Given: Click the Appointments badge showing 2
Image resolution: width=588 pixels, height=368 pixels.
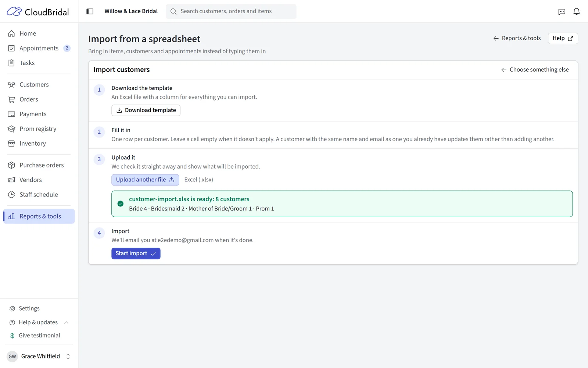Looking at the screenshot, I should pyautogui.click(x=67, y=48).
